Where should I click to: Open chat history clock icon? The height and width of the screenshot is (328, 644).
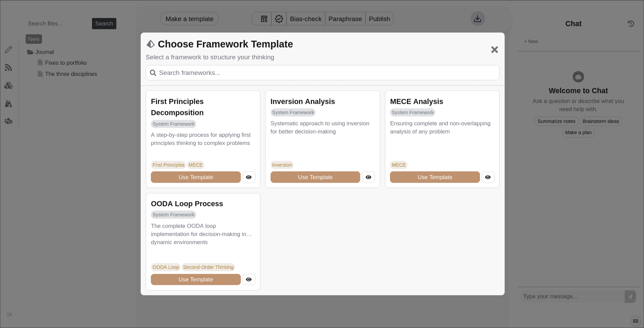[x=631, y=24]
